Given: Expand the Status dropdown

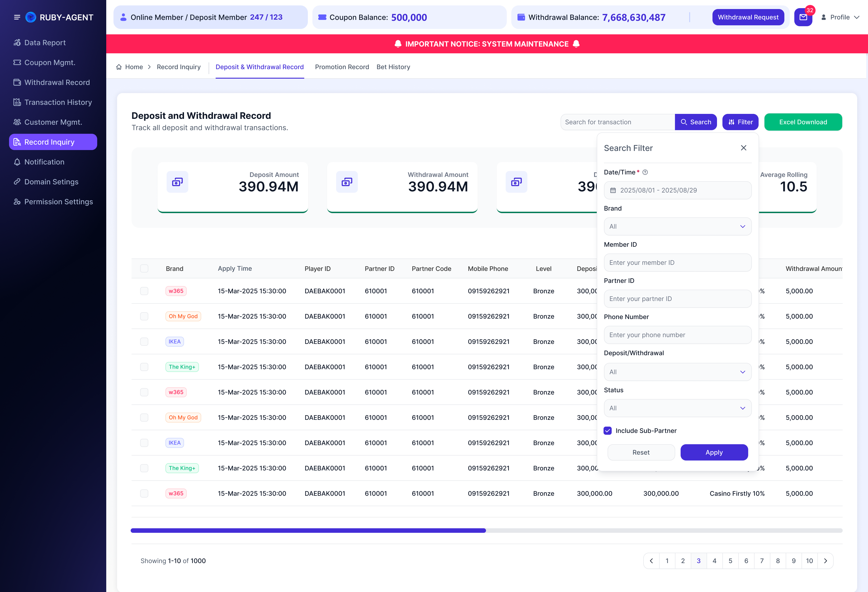Looking at the screenshot, I should coord(677,408).
